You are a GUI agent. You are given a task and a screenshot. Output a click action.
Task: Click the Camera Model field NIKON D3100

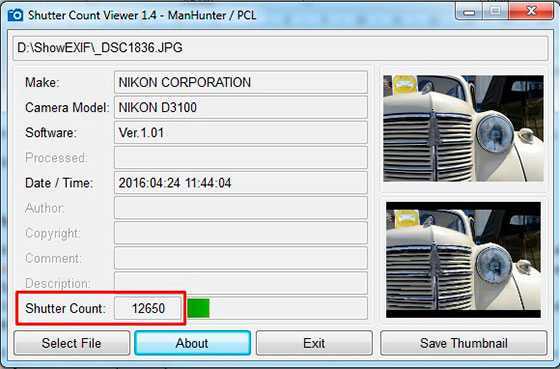pyautogui.click(x=241, y=108)
